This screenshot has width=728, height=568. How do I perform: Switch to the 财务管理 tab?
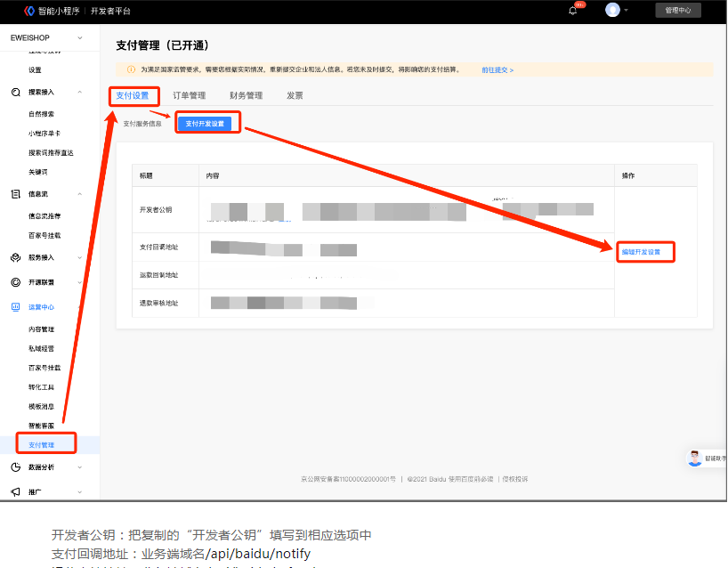[246, 95]
